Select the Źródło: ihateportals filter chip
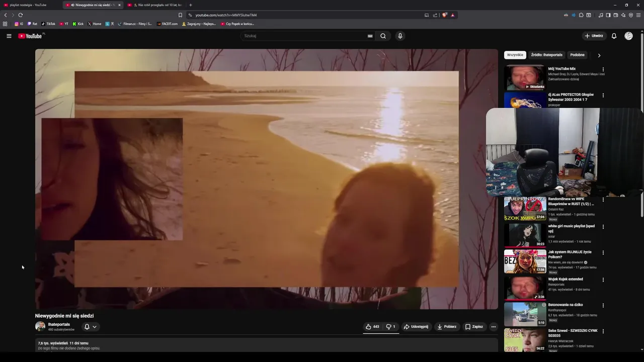The width and height of the screenshot is (644, 362). 546,55
